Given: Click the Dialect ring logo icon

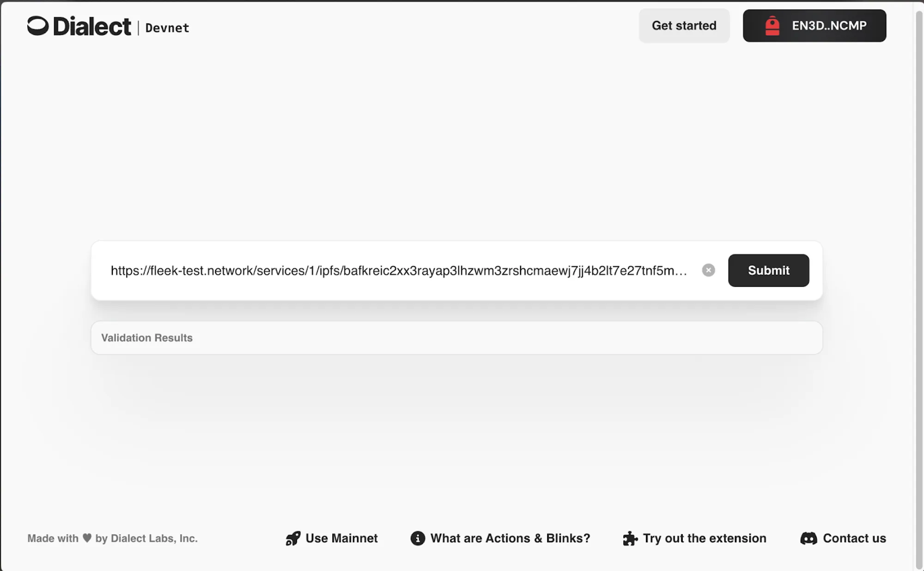Looking at the screenshot, I should click(38, 26).
